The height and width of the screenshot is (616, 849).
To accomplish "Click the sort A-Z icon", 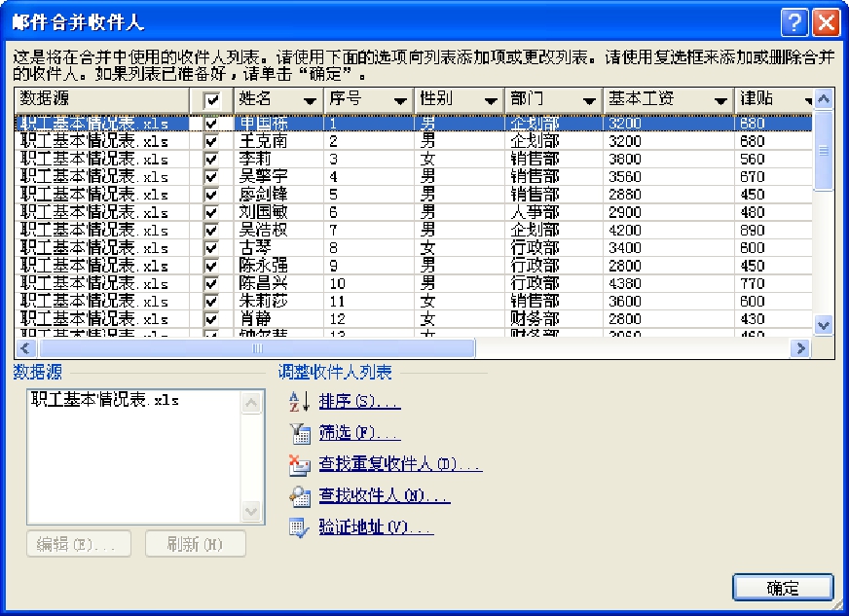I will point(299,402).
